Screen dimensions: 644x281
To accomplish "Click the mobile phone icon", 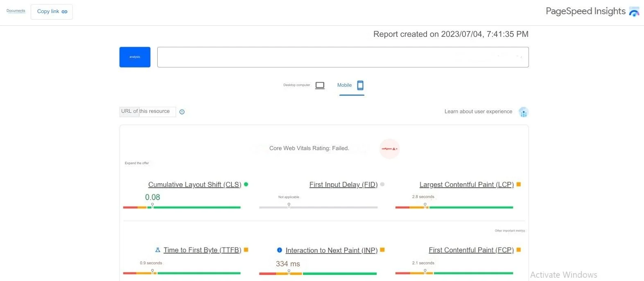I will click(x=360, y=85).
